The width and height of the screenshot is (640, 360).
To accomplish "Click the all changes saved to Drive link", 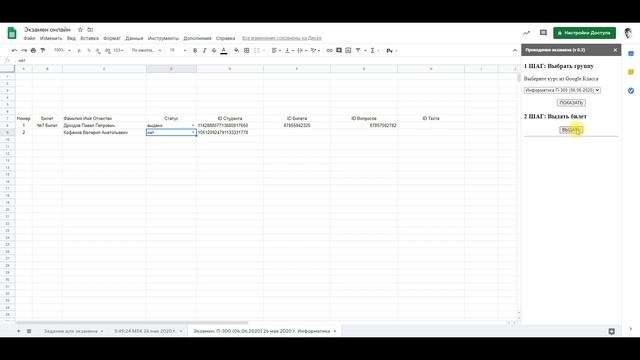I will pyautogui.click(x=282, y=38).
